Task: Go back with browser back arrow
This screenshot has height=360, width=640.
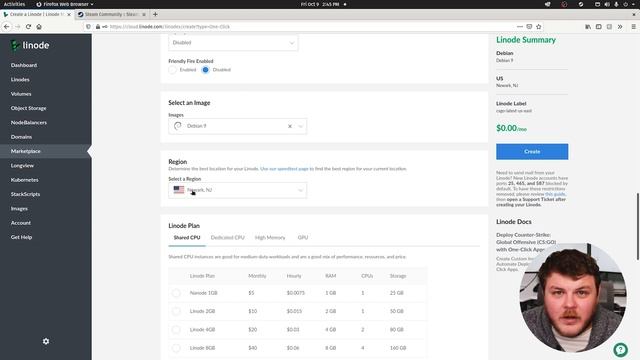Action: tap(7, 27)
